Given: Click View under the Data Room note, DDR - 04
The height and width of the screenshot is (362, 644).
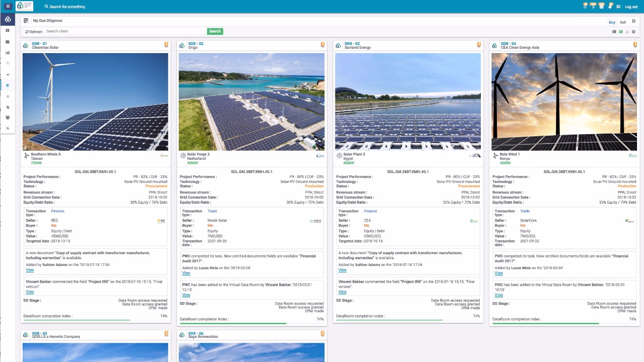Looking at the screenshot, I should (499, 295).
